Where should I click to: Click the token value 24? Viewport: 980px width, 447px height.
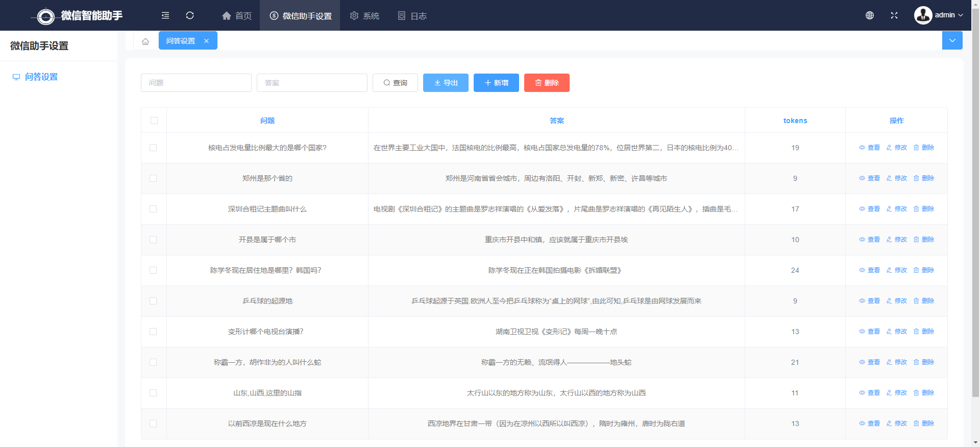(x=795, y=270)
